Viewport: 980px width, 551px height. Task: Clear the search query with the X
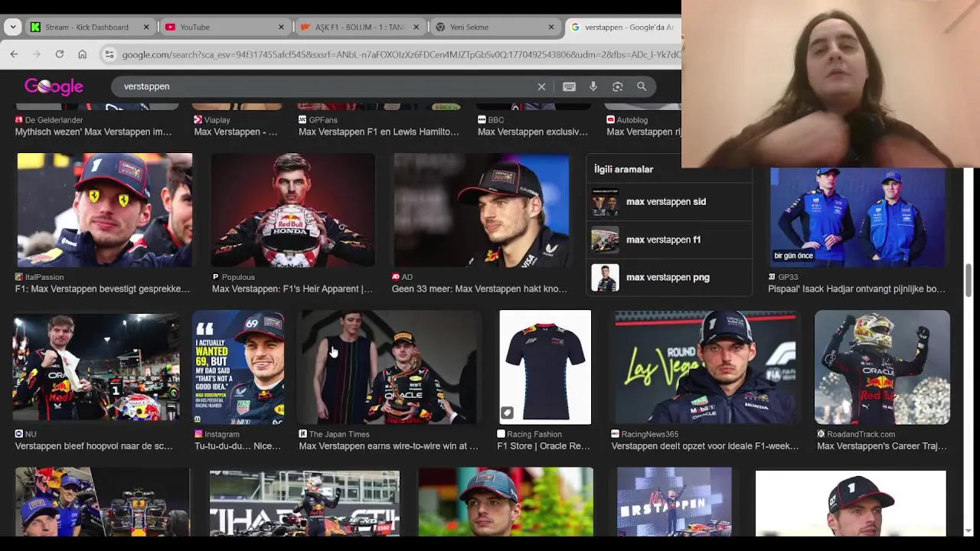[x=541, y=86]
